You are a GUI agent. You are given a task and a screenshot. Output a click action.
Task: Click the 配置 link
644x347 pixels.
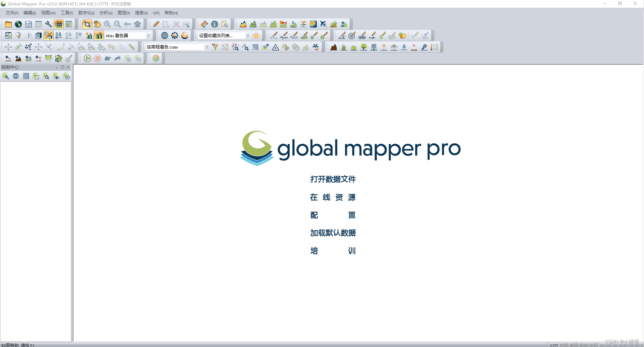[333, 215]
